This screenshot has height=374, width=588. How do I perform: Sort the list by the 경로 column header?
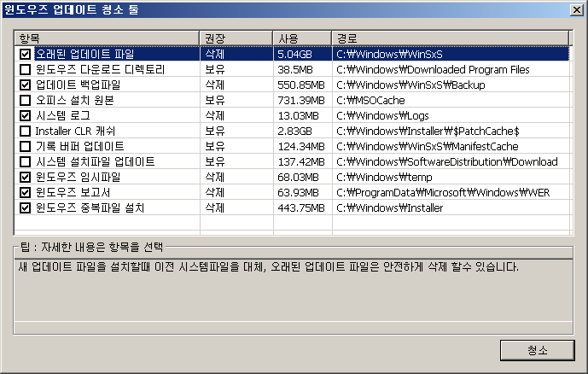[x=451, y=38]
